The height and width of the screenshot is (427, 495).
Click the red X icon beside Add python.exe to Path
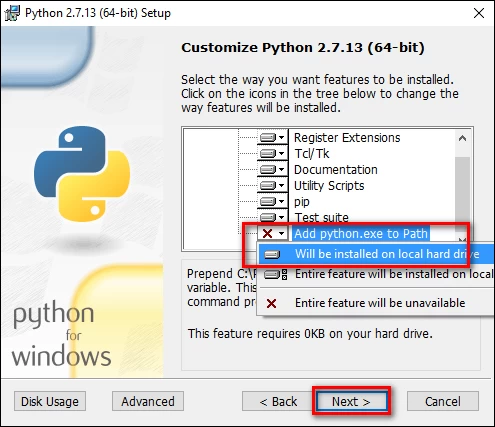coord(268,233)
